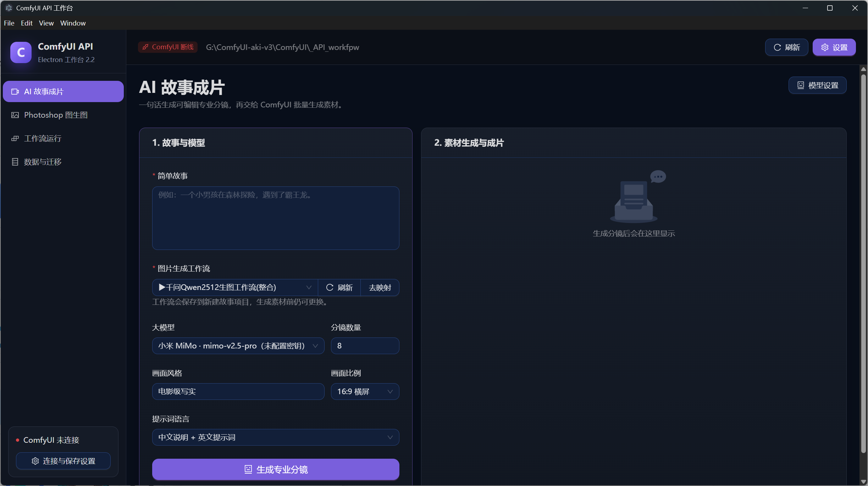Open the View menu

point(46,23)
